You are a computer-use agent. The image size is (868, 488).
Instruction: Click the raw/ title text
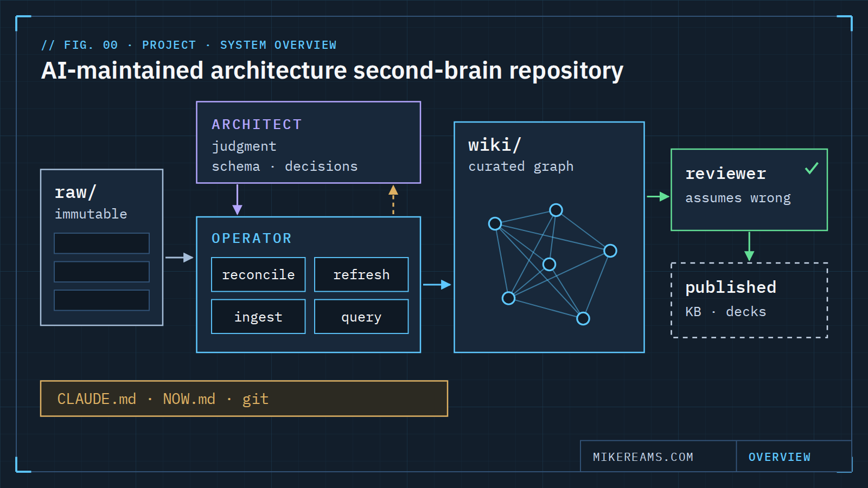click(x=75, y=192)
